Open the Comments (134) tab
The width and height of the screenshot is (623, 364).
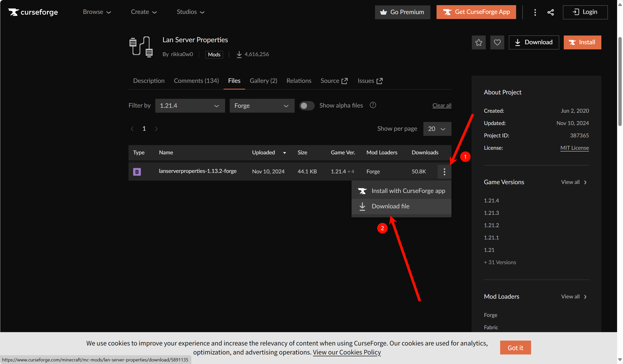tap(196, 81)
